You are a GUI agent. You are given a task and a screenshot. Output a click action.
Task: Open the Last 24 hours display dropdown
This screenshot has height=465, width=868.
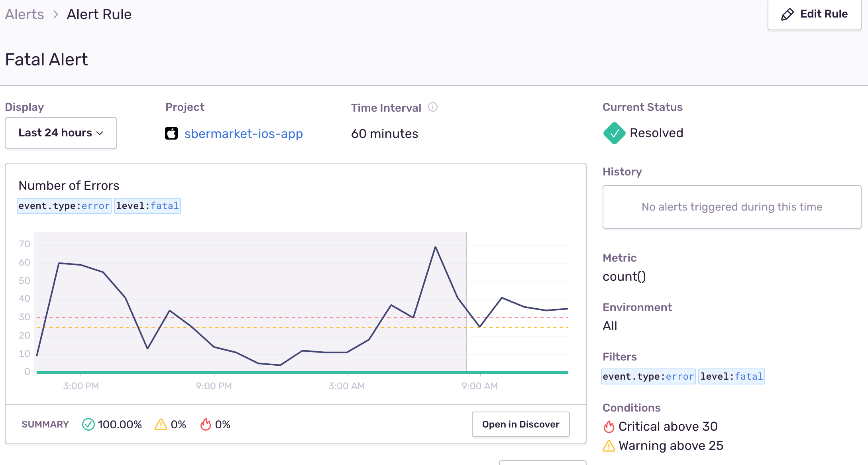(61, 133)
